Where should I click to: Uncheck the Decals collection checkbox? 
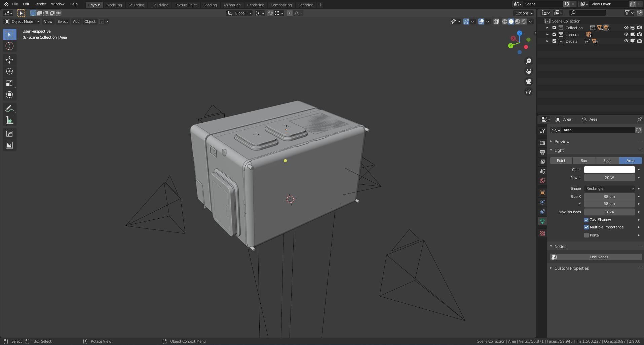tap(554, 41)
